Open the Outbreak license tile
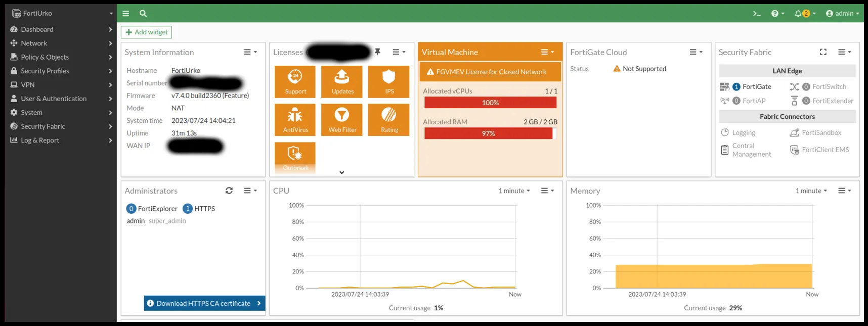The height and width of the screenshot is (326, 868). tap(295, 158)
